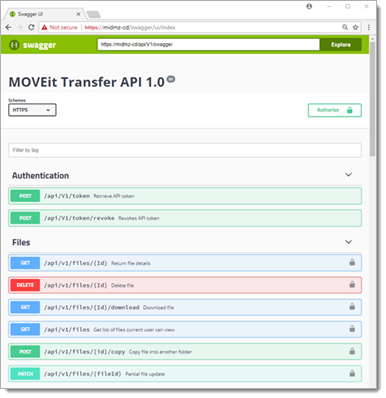Select the Swagger UI tab

(43, 14)
